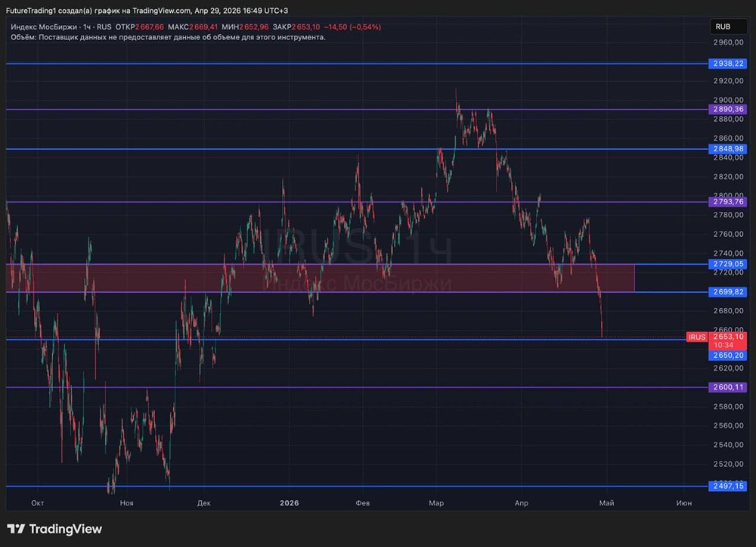The width and height of the screenshot is (756, 547).
Task: Click the 2520,00 price scale tick
Action: (728, 464)
